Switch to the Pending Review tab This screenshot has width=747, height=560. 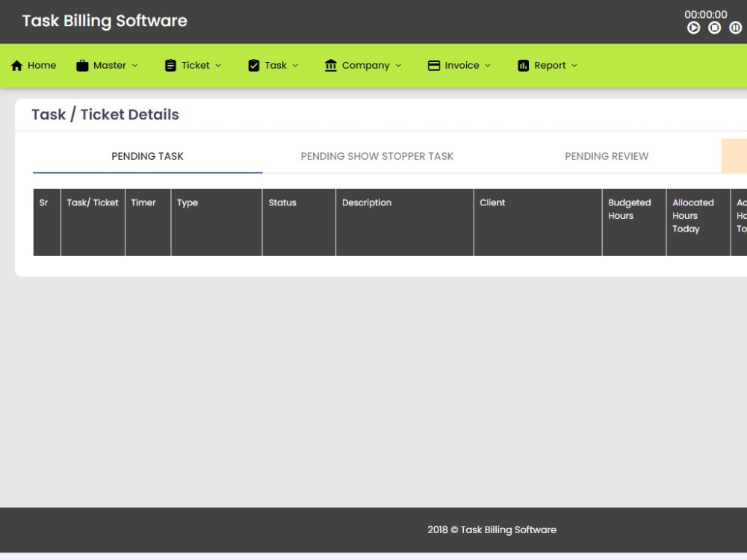[x=607, y=156]
